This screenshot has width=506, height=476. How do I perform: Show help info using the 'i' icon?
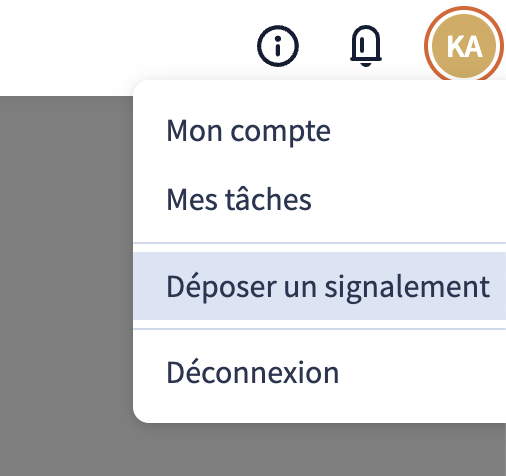tap(278, 46)
